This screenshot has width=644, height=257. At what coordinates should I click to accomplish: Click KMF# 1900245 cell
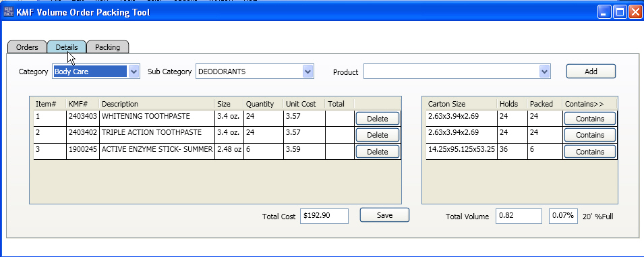pos(82,151)
